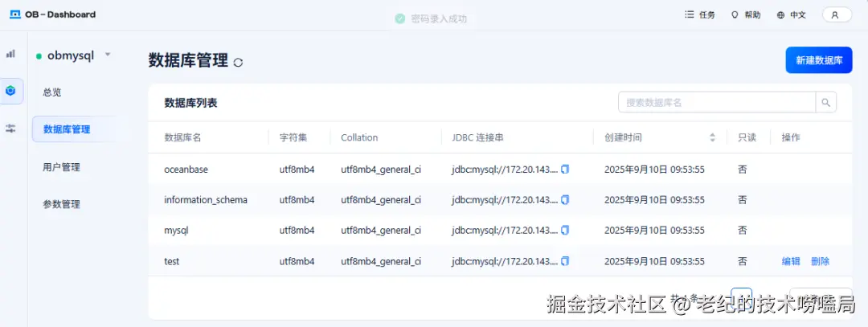The width and height of the screenshot is (868, 327).
Task: Click the OB-Dashboard logo icon
Action: pos(15,15)
